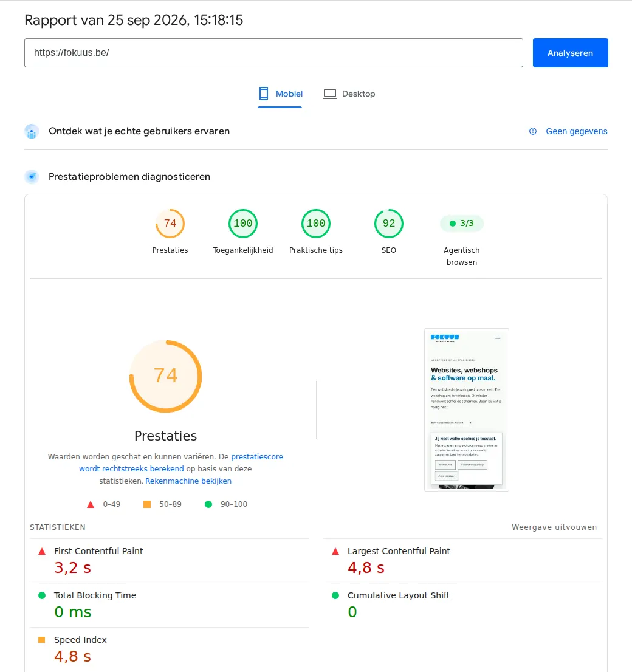632x672 pixels.
Task: Open the Geen gegevens link
Action: click(x=576, y=131)
